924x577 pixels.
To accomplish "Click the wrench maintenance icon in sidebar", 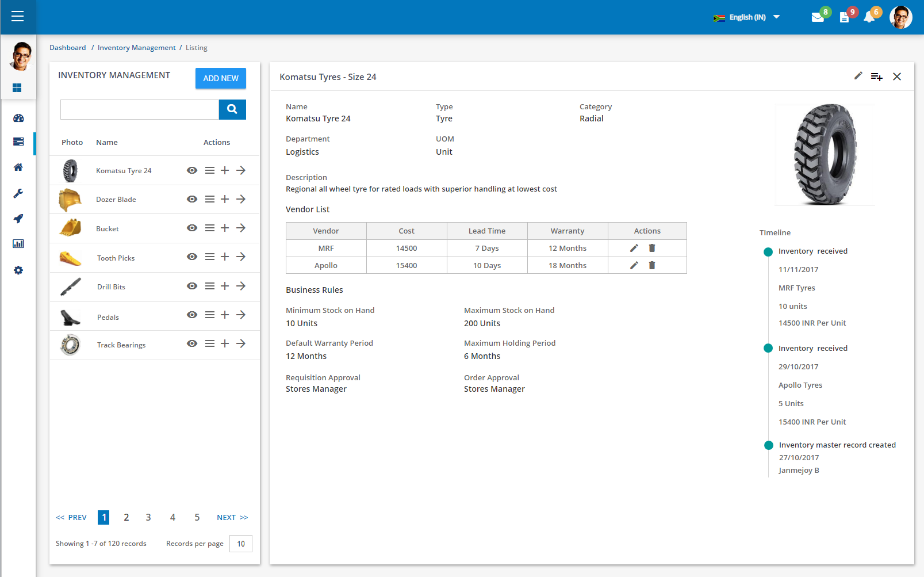I will tap(18, 193).
